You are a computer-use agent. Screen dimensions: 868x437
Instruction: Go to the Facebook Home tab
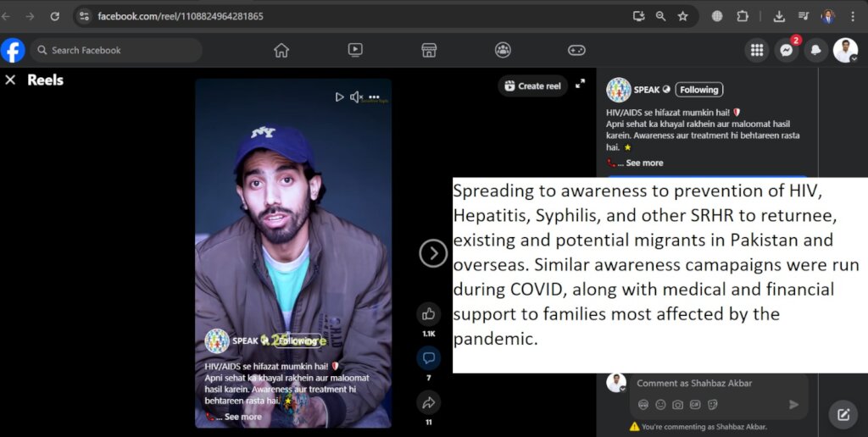click(281, 50)
